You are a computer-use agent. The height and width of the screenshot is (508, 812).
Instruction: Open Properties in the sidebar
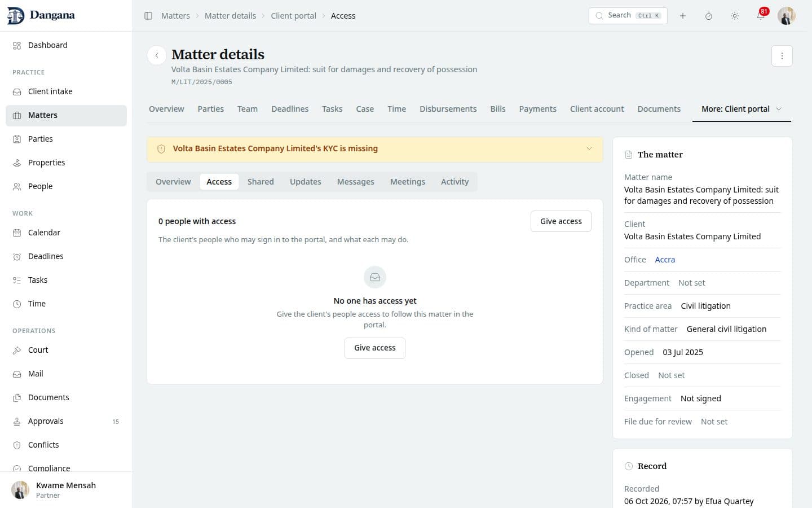pos(66,163)
